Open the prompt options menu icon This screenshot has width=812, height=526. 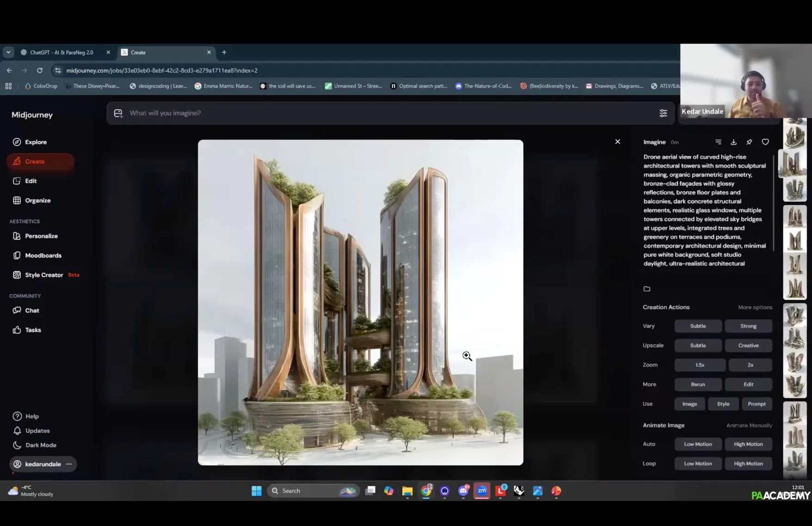tap(718, 142)
